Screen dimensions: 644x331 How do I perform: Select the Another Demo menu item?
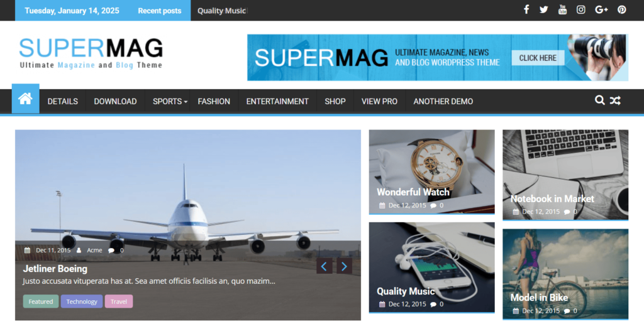pos(443,101)
